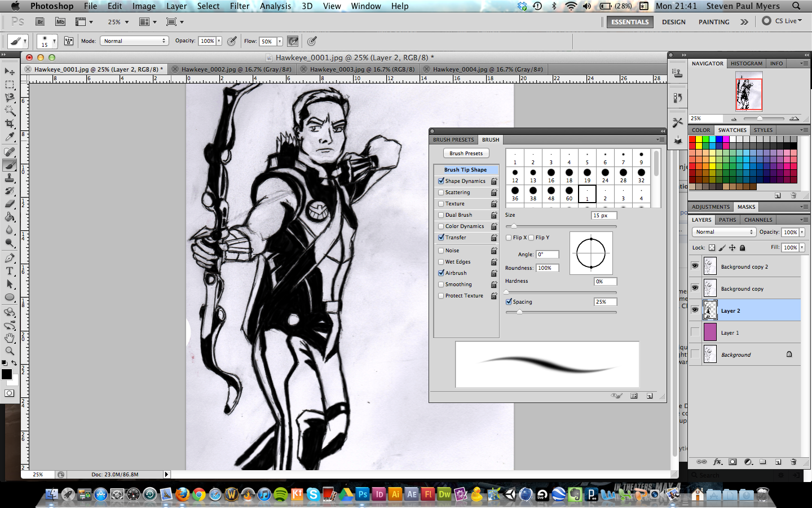Toggle the Transfer checkbox
Image resolution: width=812 pixels, height=508 pixels.
(441, 238)
